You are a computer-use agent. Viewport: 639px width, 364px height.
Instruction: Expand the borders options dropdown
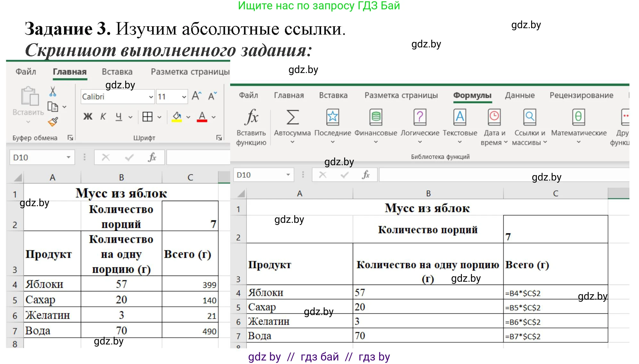pos(159,116)
